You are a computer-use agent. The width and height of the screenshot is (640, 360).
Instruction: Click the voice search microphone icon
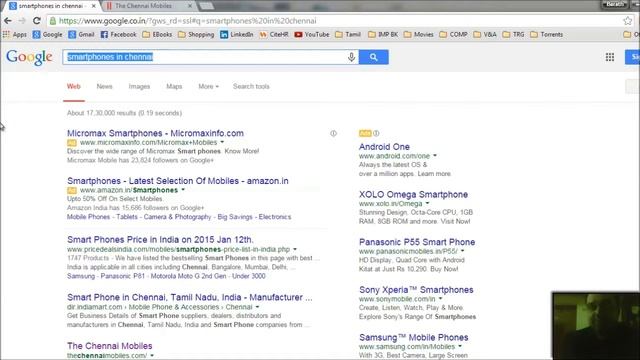tap(351, 57)
